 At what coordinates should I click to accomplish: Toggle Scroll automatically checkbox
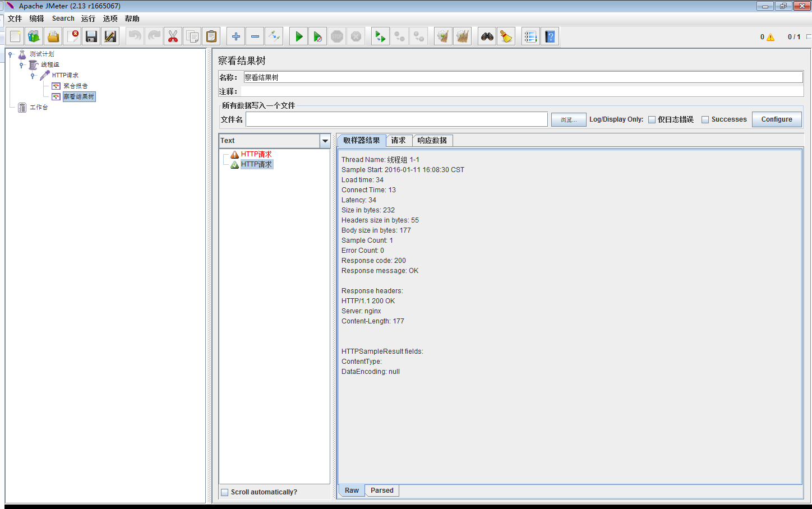click(225, 492)
